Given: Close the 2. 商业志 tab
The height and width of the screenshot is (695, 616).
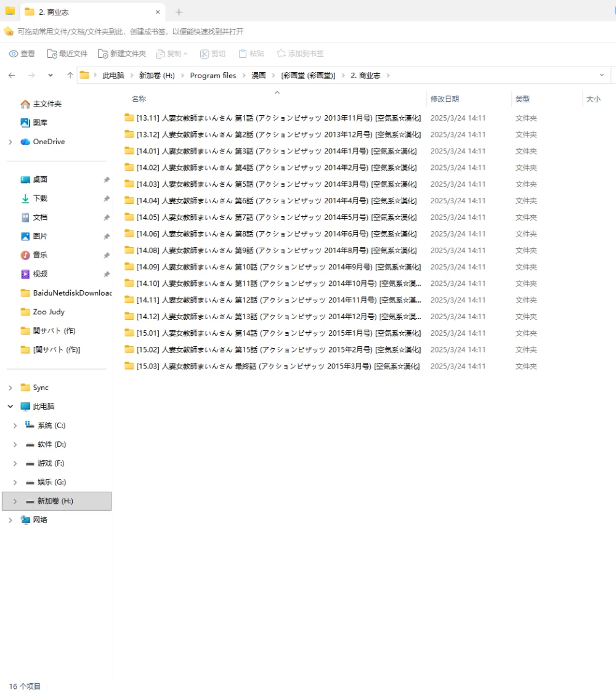Looking at the screenshot, I should pyautogui.click(x=158, y=12).
